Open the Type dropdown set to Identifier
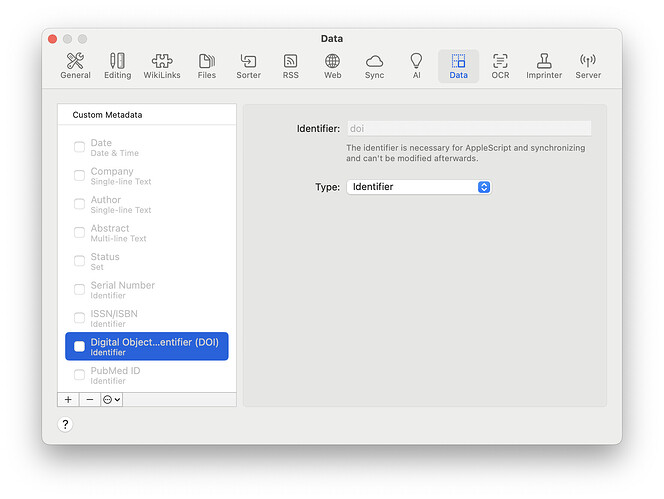This screenshot has width=664, height=499. pyautogui.click(x=418, y=187)
